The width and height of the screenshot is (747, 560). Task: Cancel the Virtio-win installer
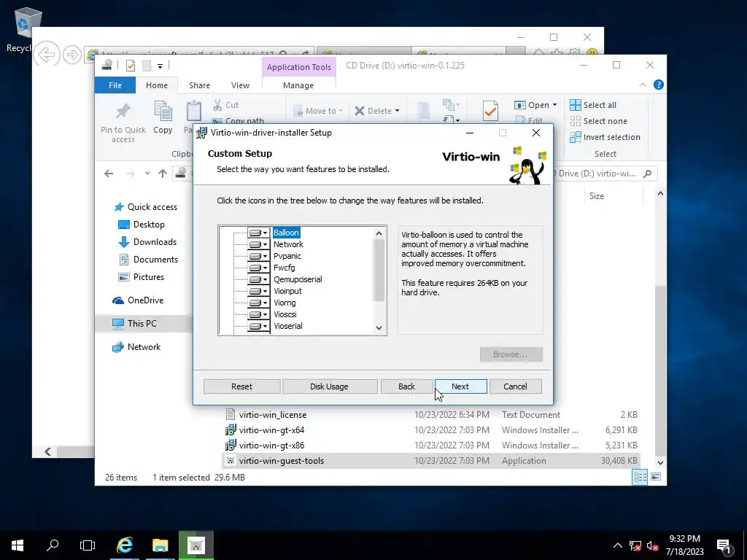pyautogui.click(x=516, y=386)
